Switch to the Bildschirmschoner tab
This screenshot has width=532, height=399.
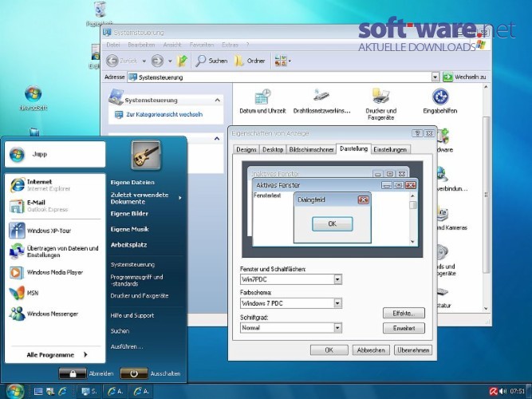311,149
